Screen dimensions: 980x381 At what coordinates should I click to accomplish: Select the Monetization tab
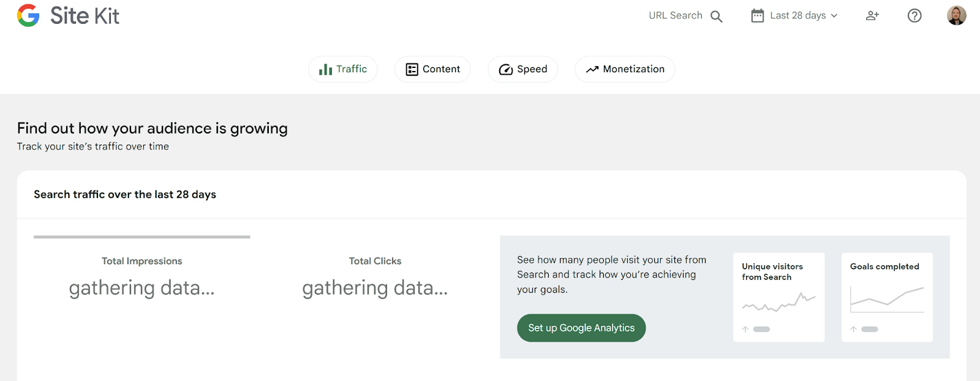coord(625,69)
